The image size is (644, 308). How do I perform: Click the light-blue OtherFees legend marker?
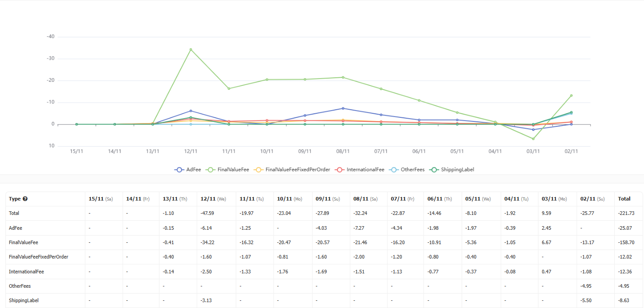[x=393, y=170]
